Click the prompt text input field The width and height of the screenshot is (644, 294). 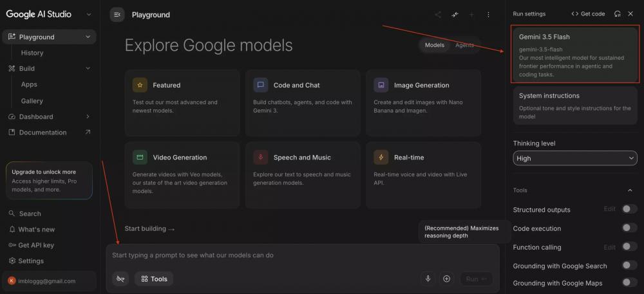[x=302, y=255]
